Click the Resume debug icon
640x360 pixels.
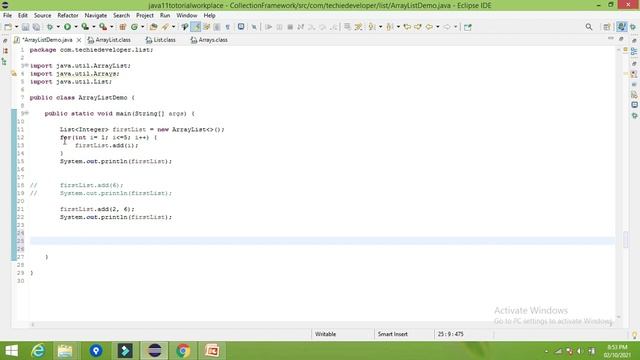[x=269, y=27]
